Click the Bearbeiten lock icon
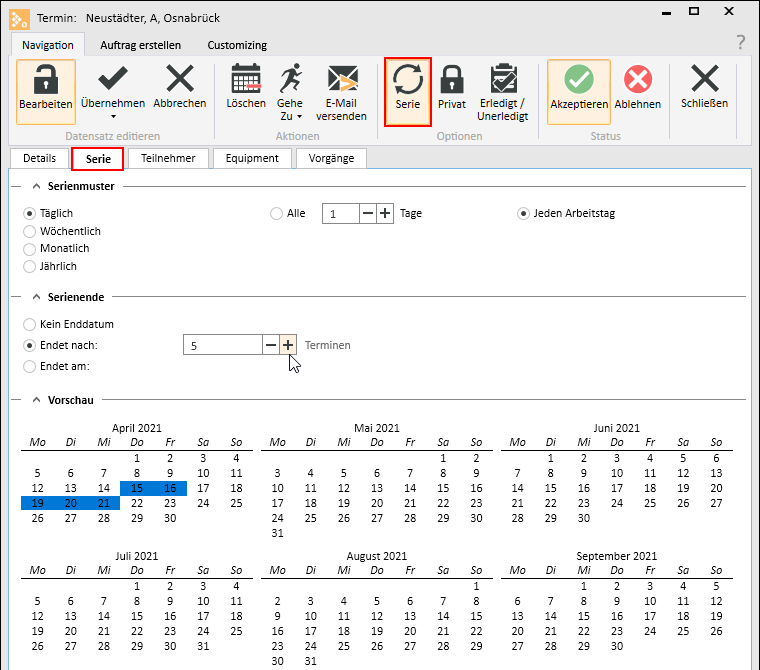Screen dimensions: 760x670 (45, 82)
